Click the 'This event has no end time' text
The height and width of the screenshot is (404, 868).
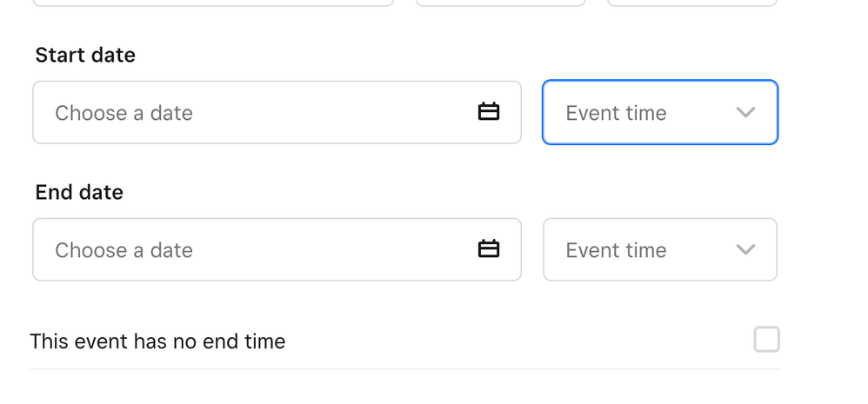coord(157,341)
